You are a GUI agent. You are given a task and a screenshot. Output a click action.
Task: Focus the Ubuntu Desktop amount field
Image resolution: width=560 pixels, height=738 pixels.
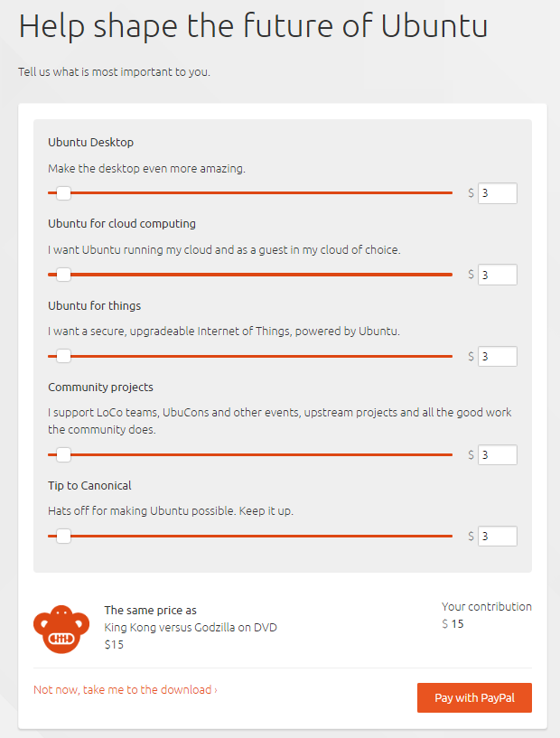(497, 193)
